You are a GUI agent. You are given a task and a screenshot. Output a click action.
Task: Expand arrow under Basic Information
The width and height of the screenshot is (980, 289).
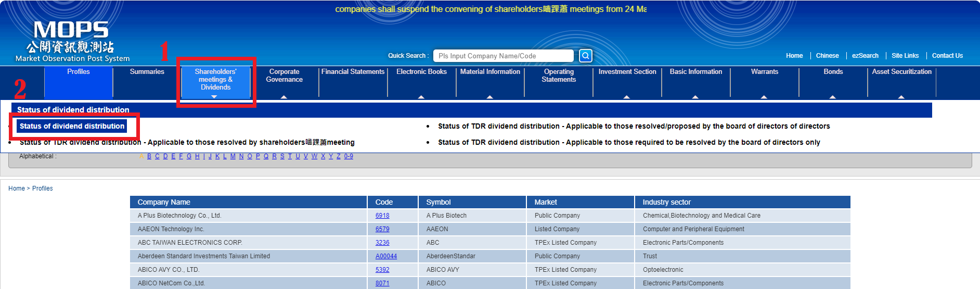click(695, 97)
